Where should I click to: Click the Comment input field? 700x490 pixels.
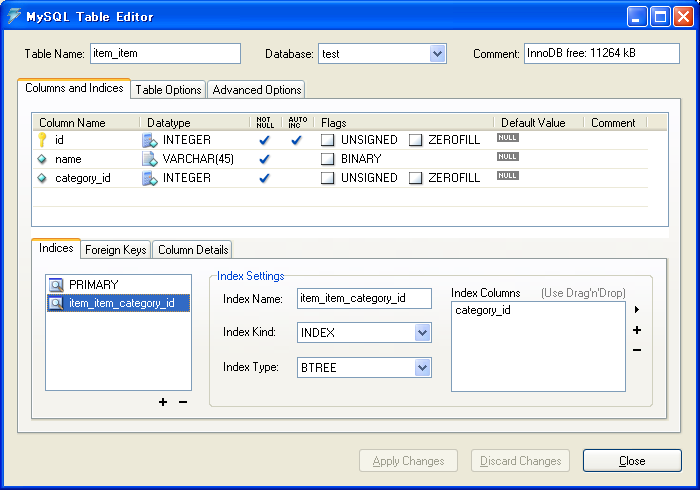[602, 54]
